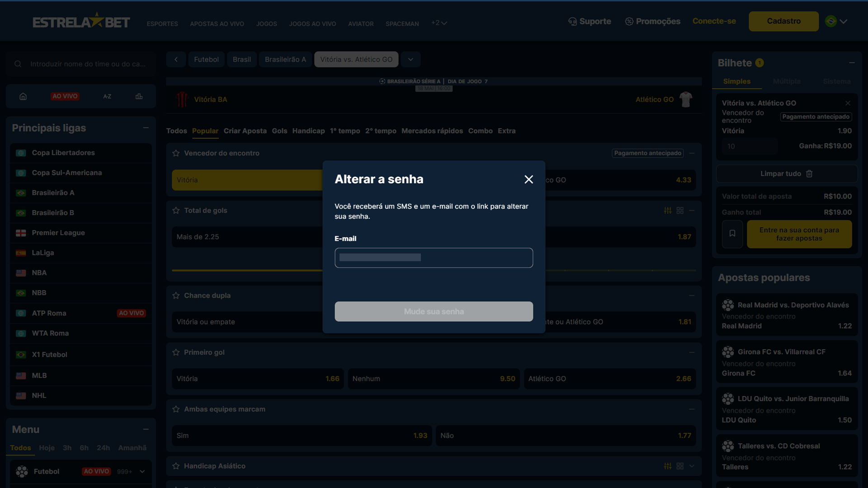Open AVIATOR menu item

click(361, 23)
